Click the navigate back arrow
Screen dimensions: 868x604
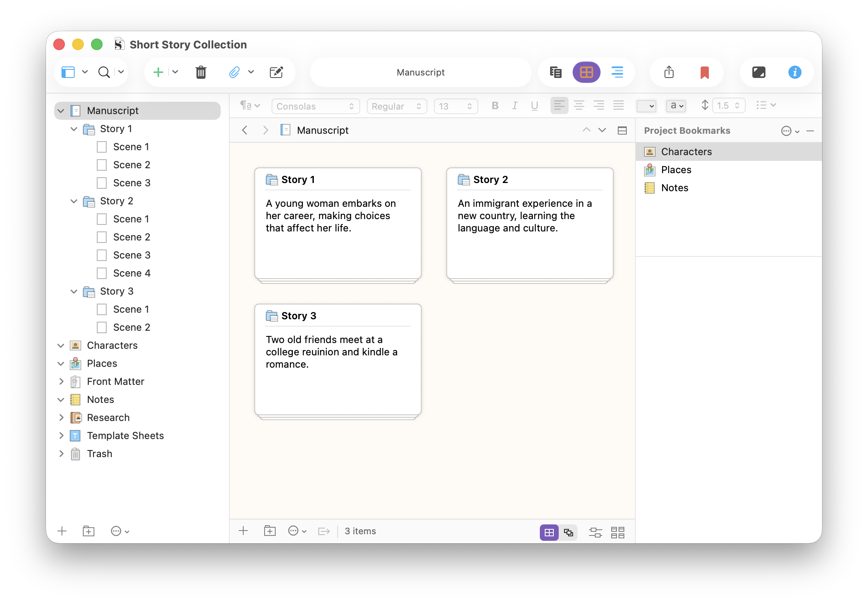[x=245, y=130]
